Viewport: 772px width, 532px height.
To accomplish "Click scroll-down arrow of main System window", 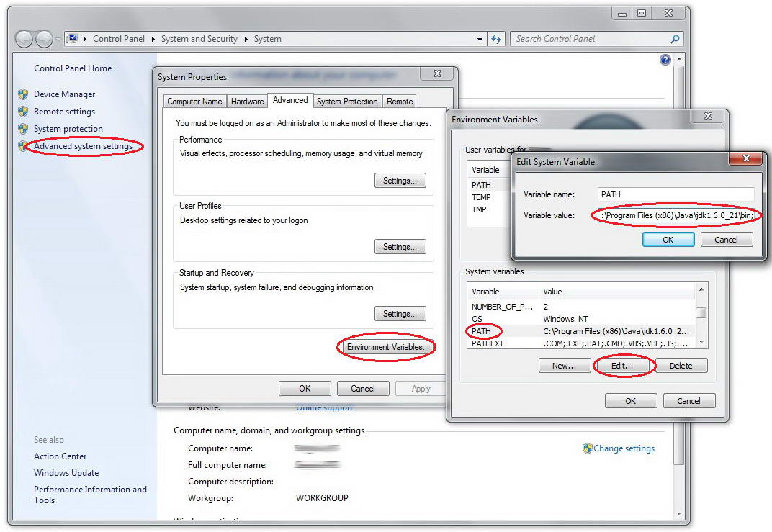I will 679,514.
